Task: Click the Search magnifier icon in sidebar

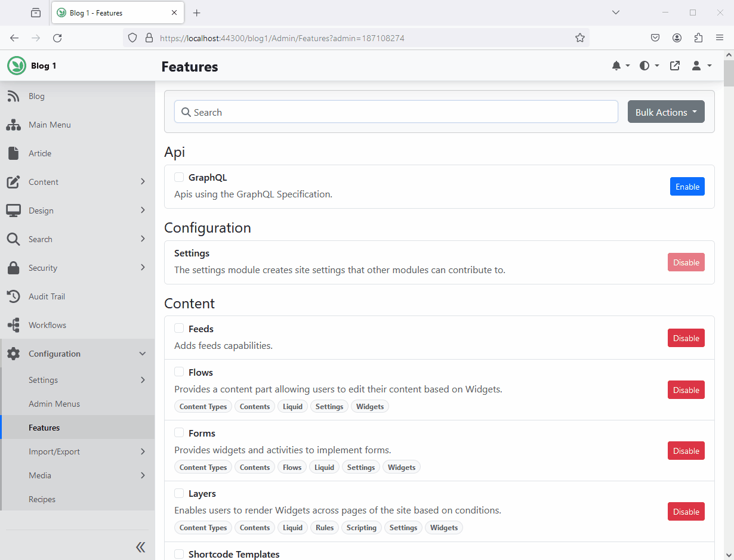Action: [13, 239]
